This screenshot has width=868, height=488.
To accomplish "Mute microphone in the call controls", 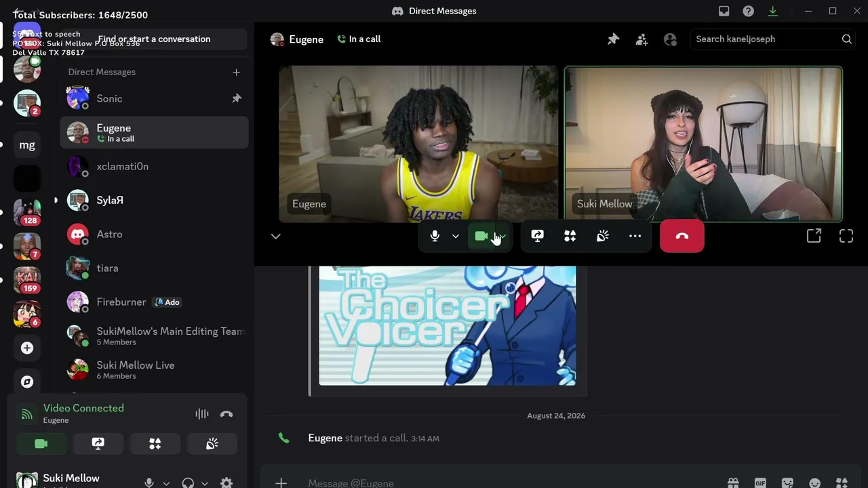I will (435, 236).
